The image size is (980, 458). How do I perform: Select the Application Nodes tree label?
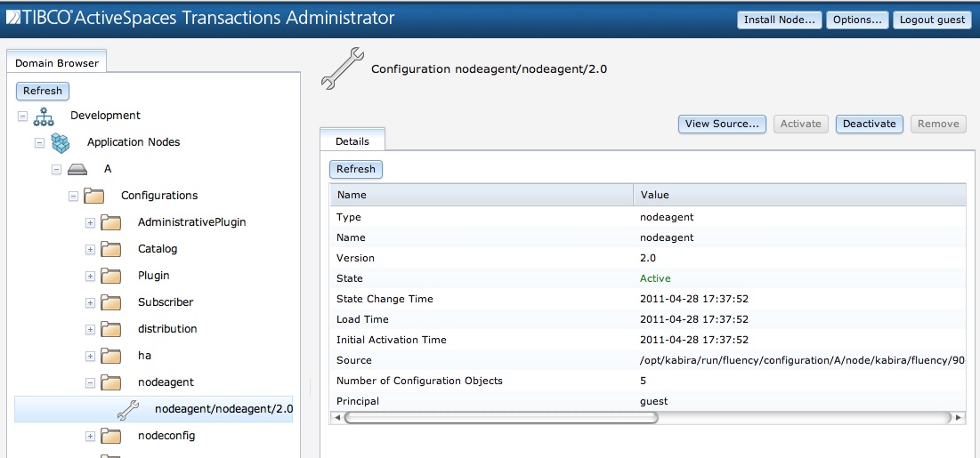coord(134,142)
